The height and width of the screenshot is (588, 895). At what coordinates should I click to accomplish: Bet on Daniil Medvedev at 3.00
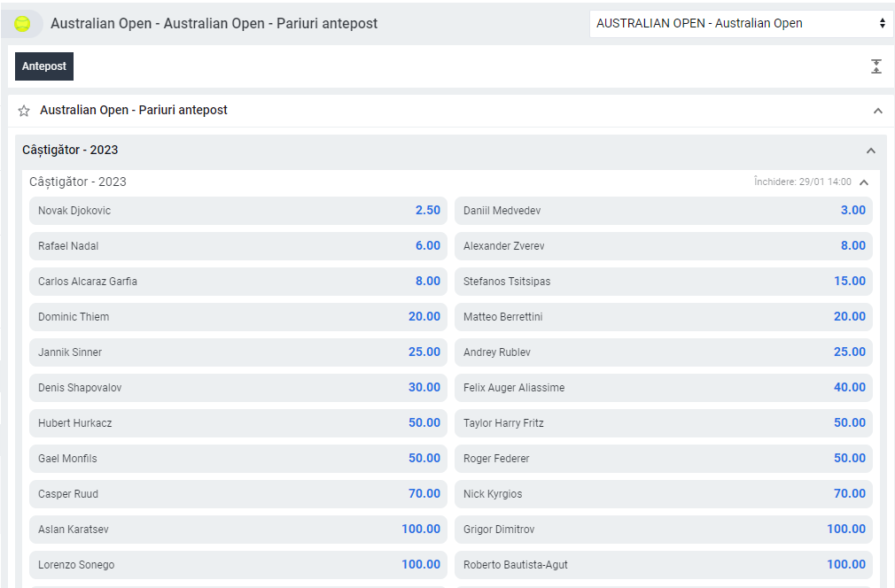(663, 211)
